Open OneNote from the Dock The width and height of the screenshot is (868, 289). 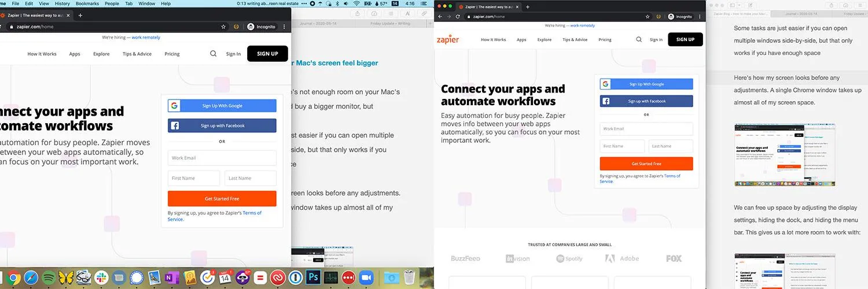click(x=171, y=278)
